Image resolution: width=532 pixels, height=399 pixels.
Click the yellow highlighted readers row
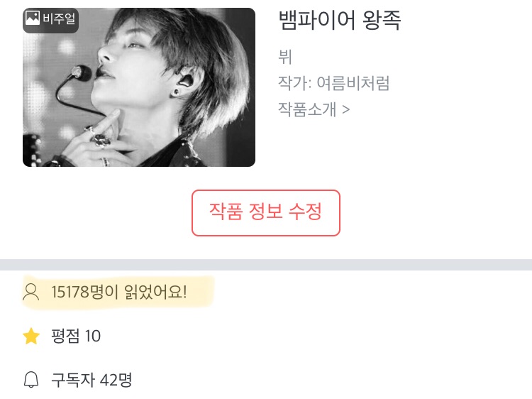(118, 293)
